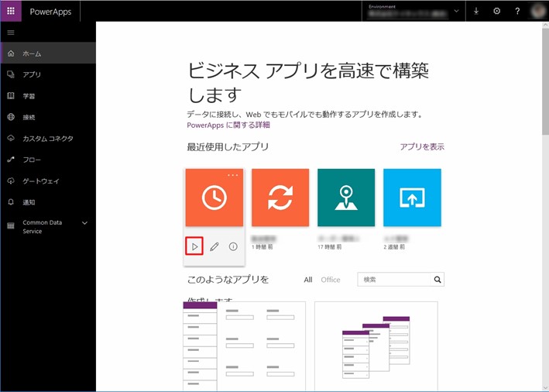Collapse the sidebar with hamburger menu
The width and height of the screenshot is (549, 392).
click(11, 33)
